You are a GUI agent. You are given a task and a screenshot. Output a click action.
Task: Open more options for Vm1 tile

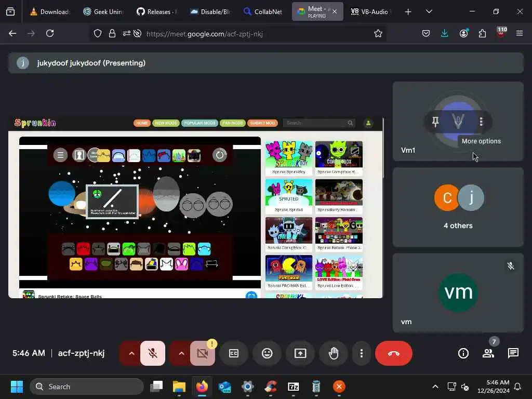(481, 121)
